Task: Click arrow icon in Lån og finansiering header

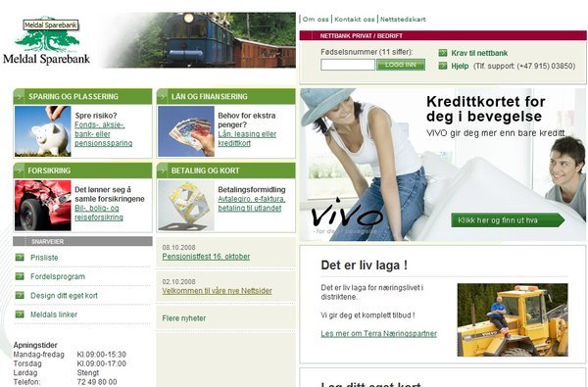Action: click(162, 96)
